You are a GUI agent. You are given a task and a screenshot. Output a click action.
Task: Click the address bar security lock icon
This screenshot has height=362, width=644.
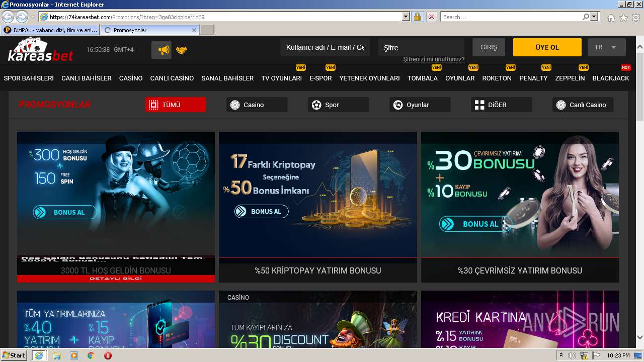point(417,17)
